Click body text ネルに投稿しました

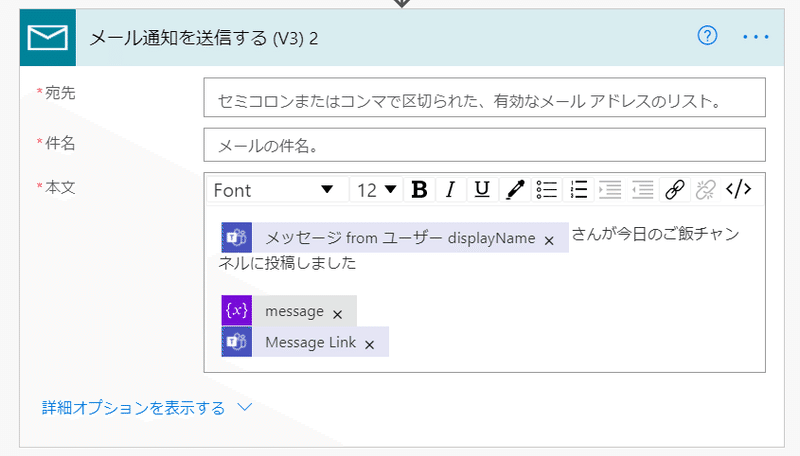tap(287, 263)
